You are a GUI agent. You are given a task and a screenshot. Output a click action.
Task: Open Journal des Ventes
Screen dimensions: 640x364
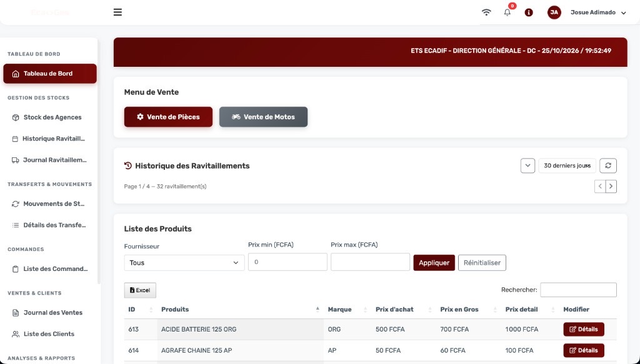click(50, 313)
